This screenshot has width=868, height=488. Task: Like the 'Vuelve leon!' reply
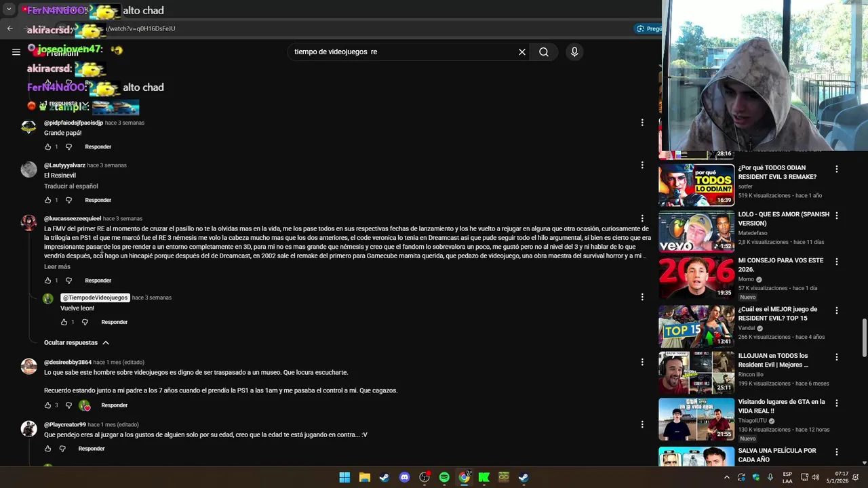64,323
